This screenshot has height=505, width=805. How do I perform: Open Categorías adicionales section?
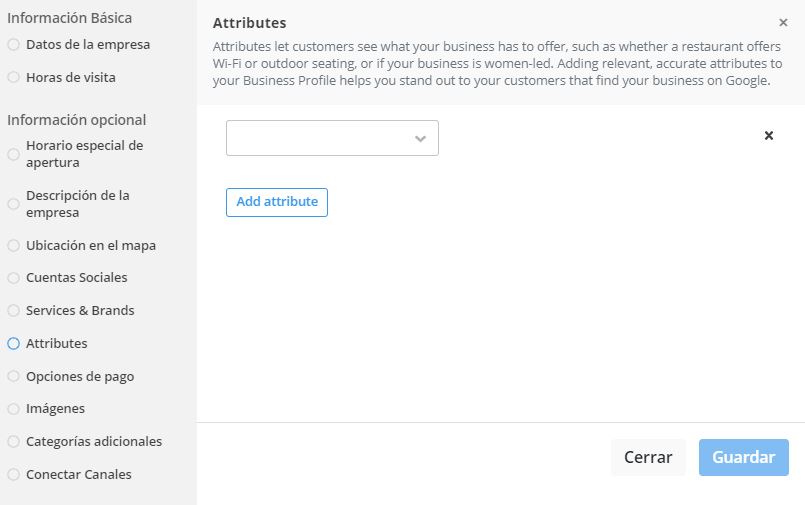(94, 441)
